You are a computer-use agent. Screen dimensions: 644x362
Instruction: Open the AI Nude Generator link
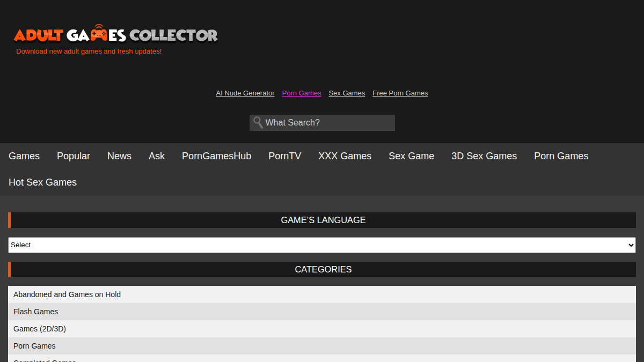click(x=245, y=93)
